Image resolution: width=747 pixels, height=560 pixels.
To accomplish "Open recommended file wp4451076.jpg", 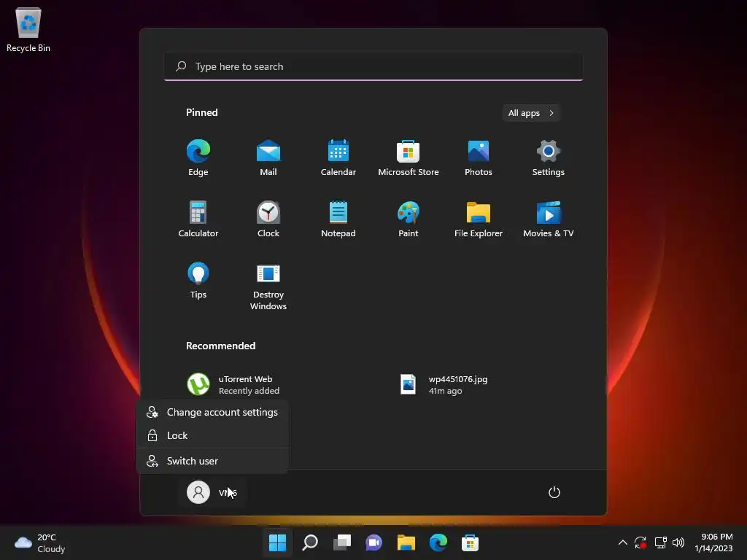I will point(444,384).
